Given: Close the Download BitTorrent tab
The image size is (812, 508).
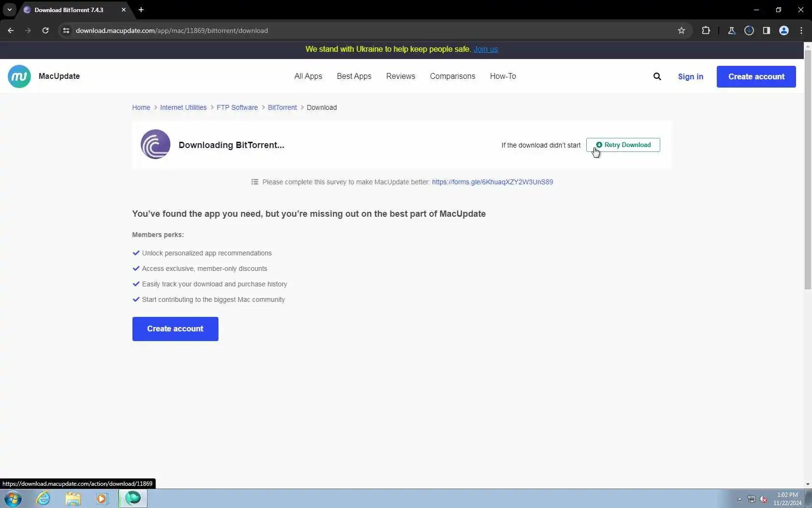Looking at the screenshot, I should 124,10.
